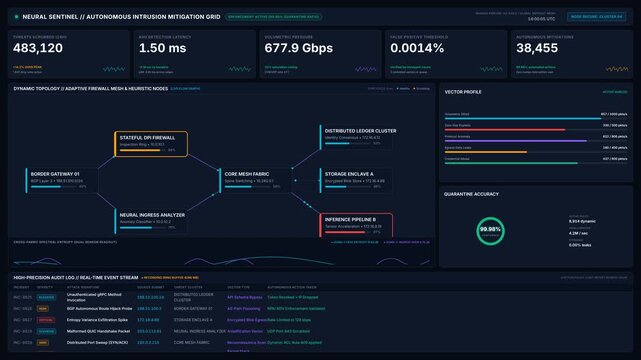This screenshot has height=360, width=641.
Task: Click the "0.00% leaks" value
Action: coord(580,245)
